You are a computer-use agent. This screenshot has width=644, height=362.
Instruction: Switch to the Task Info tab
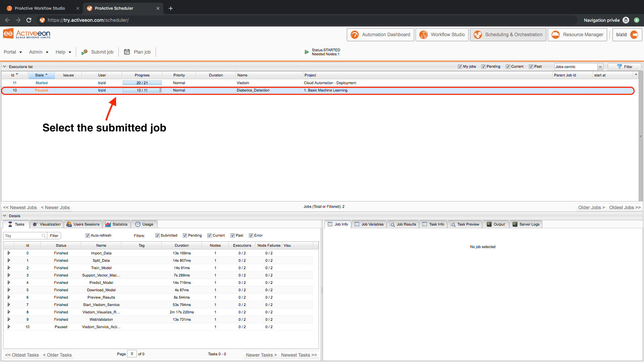[433, 224]
